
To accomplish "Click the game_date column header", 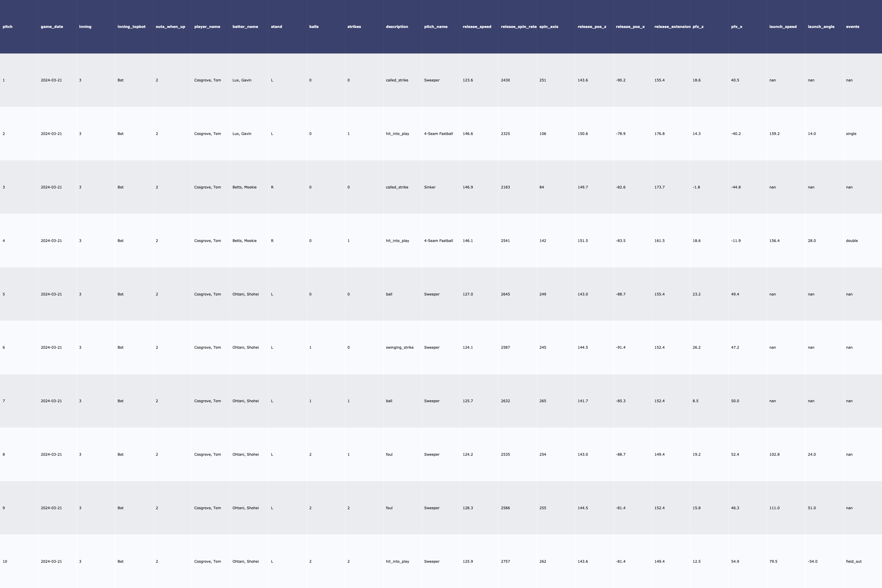I will (x=52, y=27).
